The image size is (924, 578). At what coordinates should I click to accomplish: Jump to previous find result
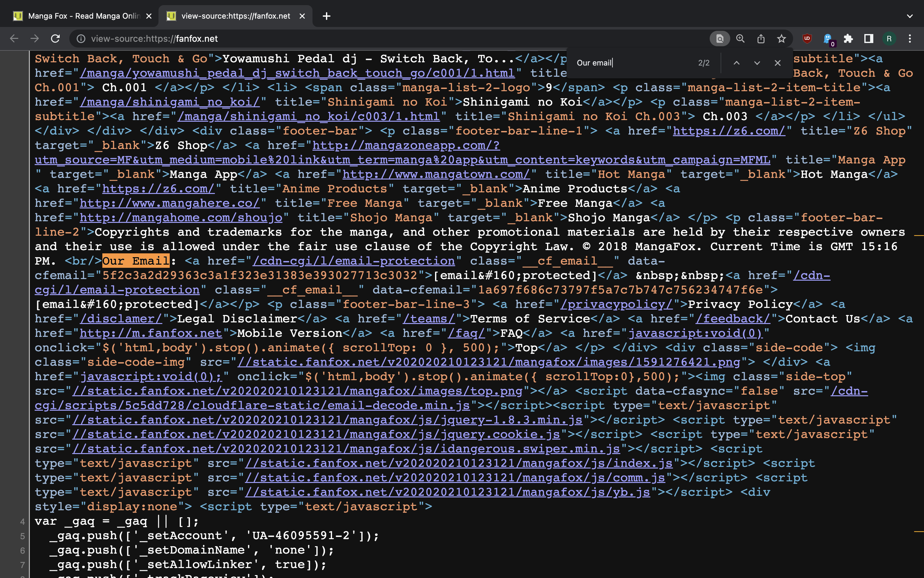(x=737, y=63)
